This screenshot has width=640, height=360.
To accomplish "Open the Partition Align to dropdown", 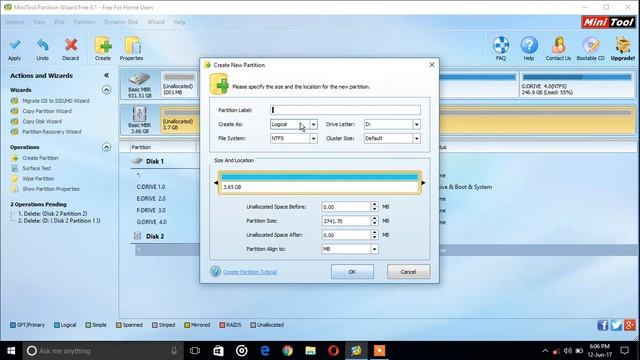I will 374,249.
